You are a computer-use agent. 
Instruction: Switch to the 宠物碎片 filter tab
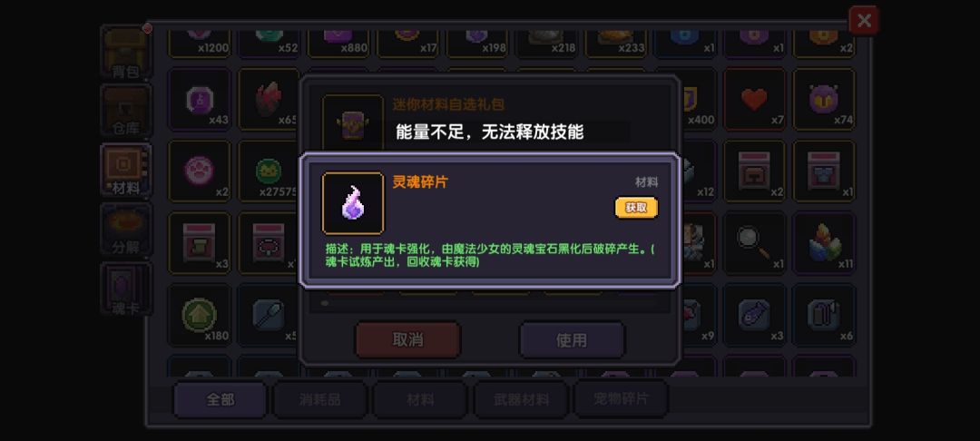click(x=622, y=399)
